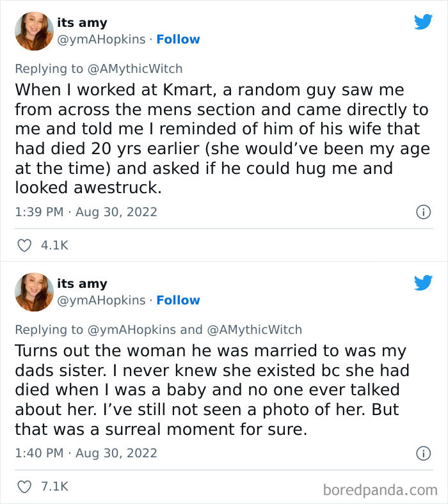Follow @ymAHopkins from the second tweet
The image size is (448, 504).
coord(178,300)
